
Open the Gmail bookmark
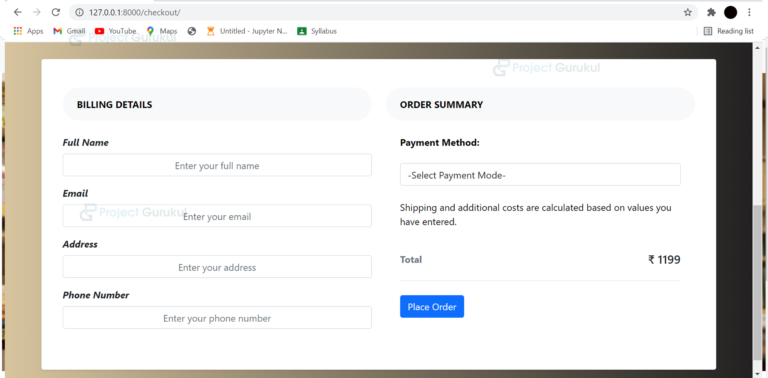pyautogui.click(x=69, y=31)
